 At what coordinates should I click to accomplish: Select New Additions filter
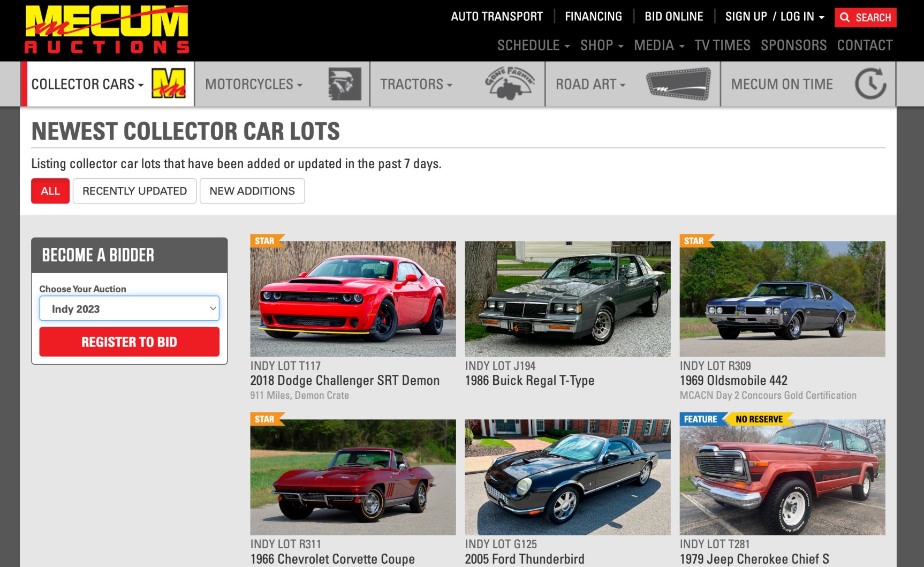pos(252,191)
